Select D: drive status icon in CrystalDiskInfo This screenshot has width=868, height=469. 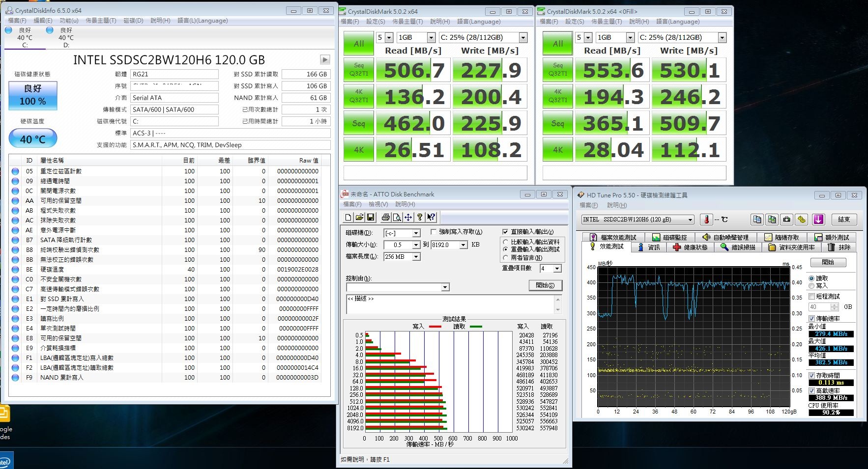(x=50, y=30)
